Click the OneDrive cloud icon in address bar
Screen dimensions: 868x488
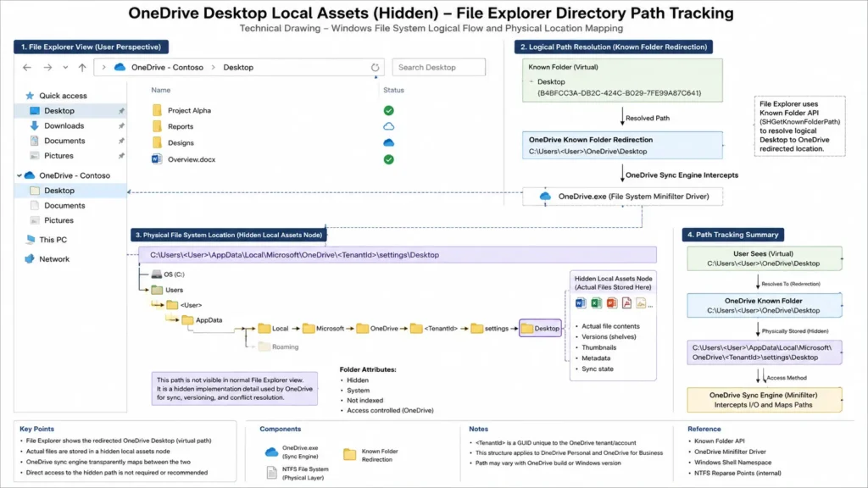coord(120,67)
